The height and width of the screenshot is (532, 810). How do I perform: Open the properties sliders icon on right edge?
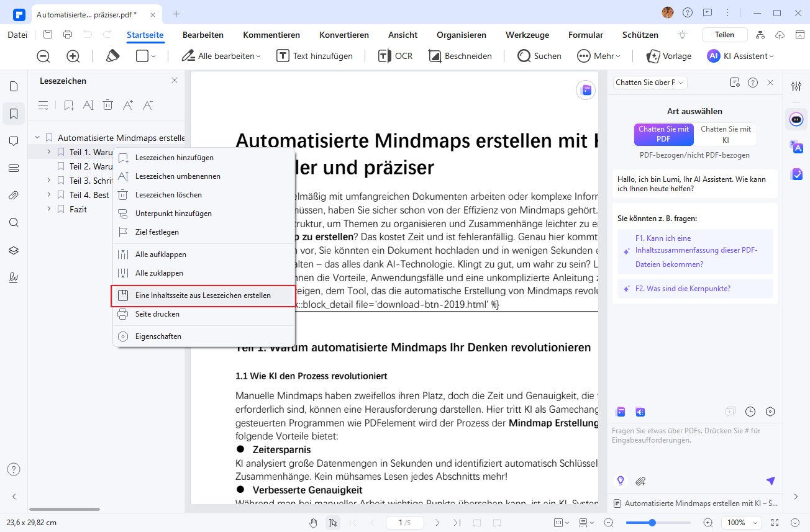click(x=796, y=86)
